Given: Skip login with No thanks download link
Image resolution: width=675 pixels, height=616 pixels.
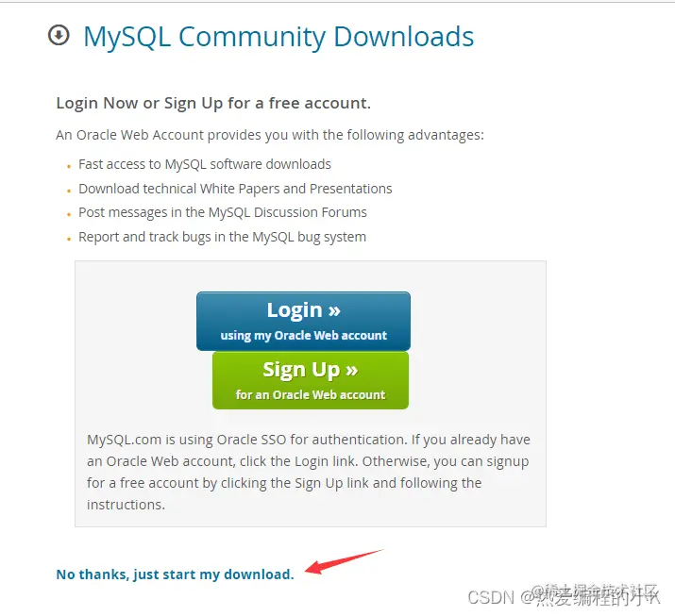Looking at the screenshot, I should tap(176, 574).
